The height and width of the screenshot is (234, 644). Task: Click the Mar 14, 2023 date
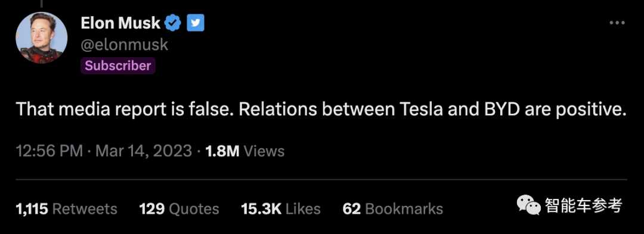(x=144, y=151)
